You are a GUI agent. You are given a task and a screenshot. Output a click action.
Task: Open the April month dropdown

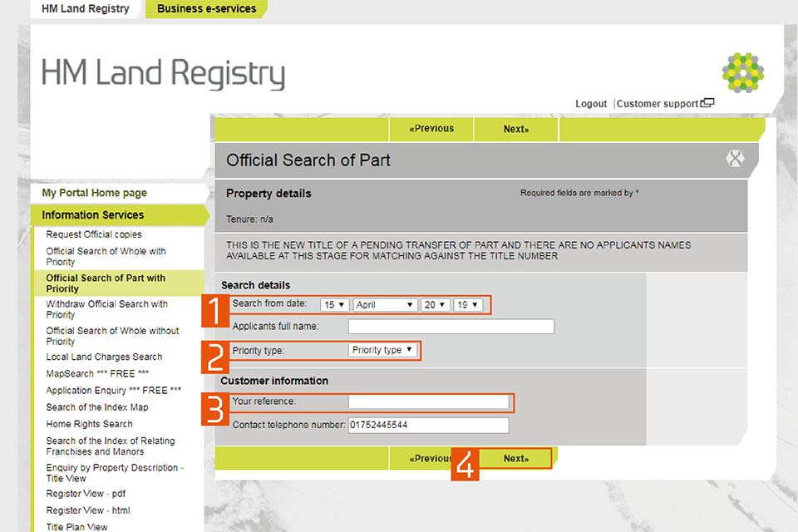coord(385,305)
